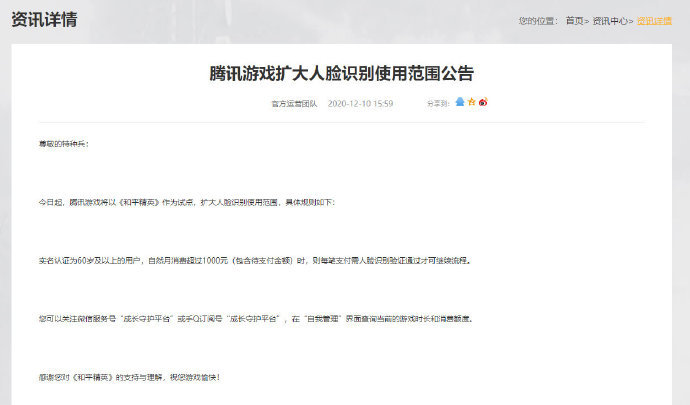
Task: Share the article to Qzone star icon
Action: click(x=472, y=102)
